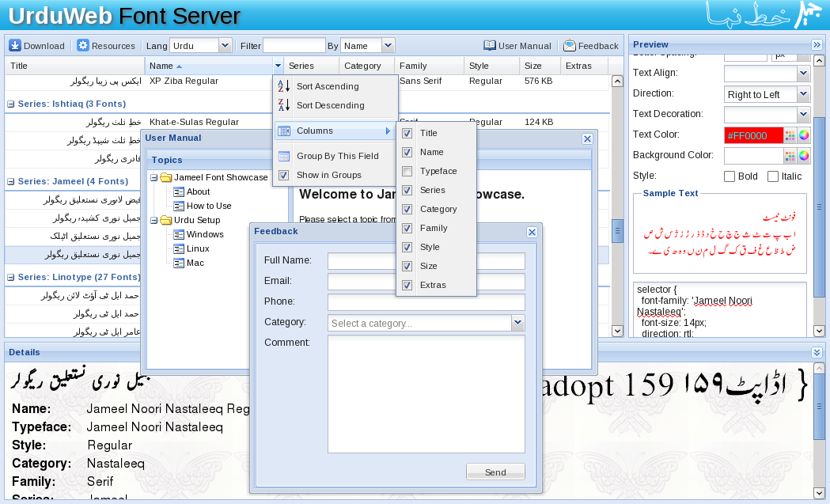
Task: Uncheck the Name column checkbox
Action: pyautogui.click(x=407, y=152)
